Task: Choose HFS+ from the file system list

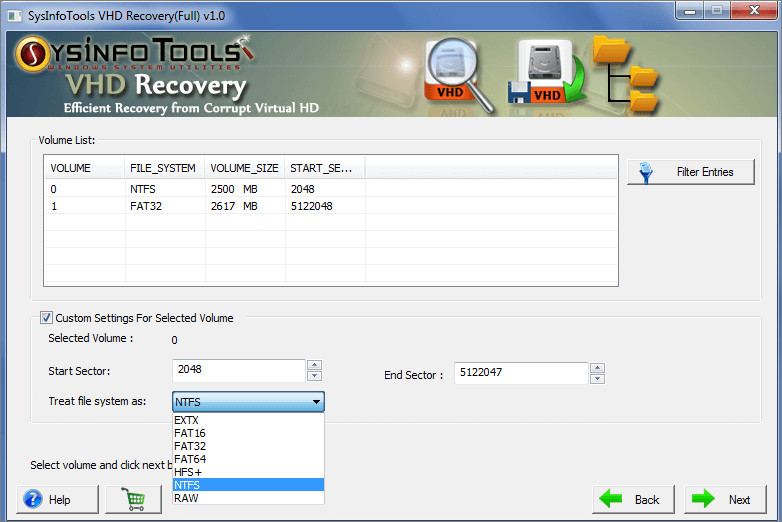Action: [x=248, y=472]
